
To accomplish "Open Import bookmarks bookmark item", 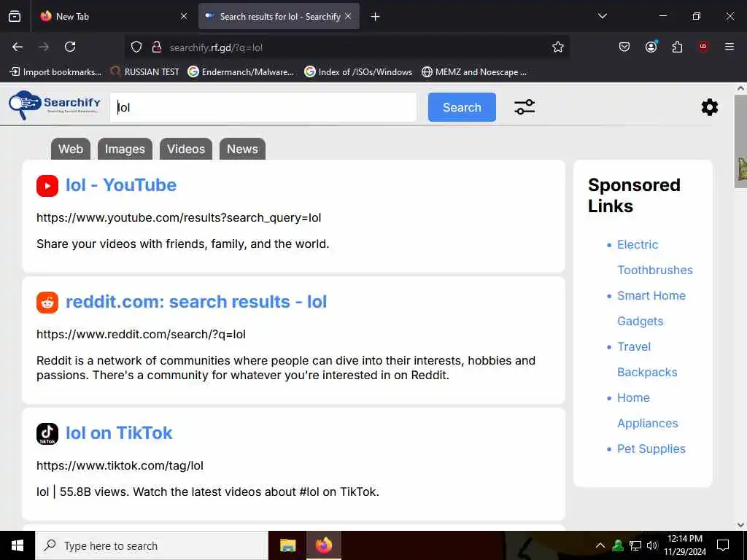I will 55,72.
